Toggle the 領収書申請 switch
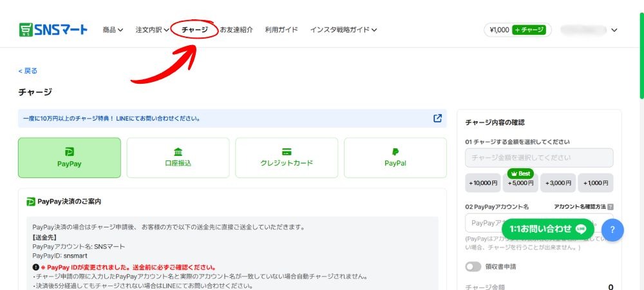Screen dimensions: 644x290 pos(473,266)
